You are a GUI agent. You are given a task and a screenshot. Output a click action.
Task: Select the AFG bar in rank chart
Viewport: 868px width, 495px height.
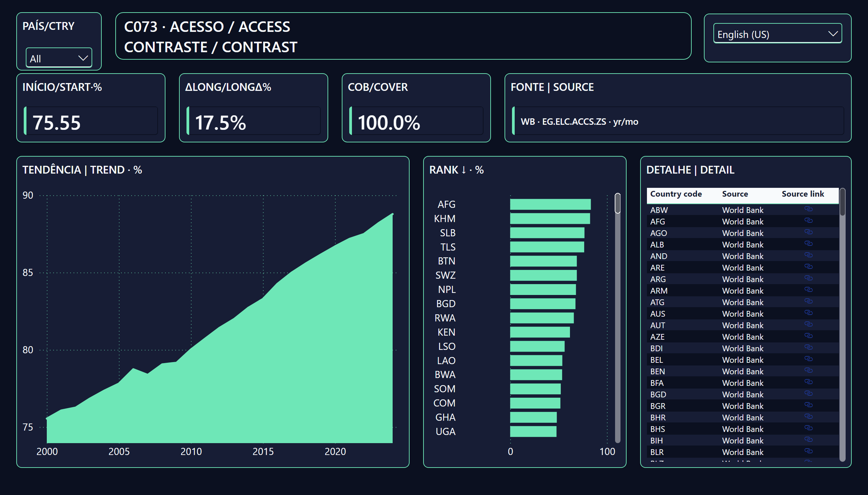tap(550, 204)
